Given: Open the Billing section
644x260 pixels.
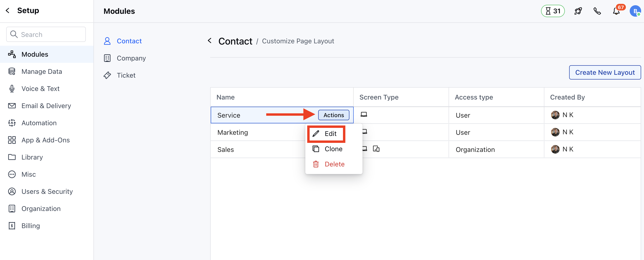Looking at the screenshot, I should pyautogui.click(x=31, y=226).
